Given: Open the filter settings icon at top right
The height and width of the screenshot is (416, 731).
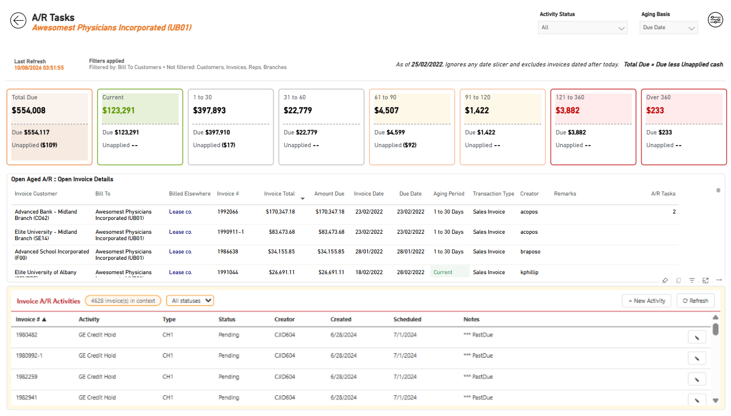Looking at the screenshot, I should coord(715,20).
